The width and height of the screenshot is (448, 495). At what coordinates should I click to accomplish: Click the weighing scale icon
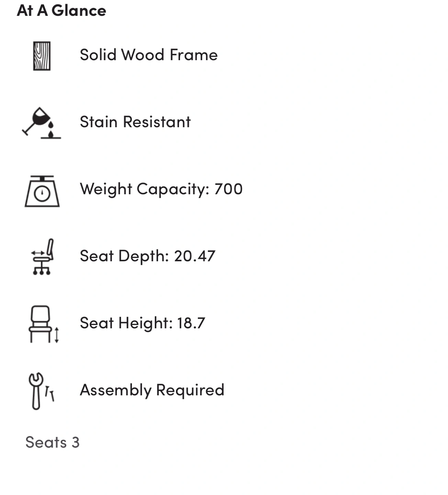pos(42,191)
